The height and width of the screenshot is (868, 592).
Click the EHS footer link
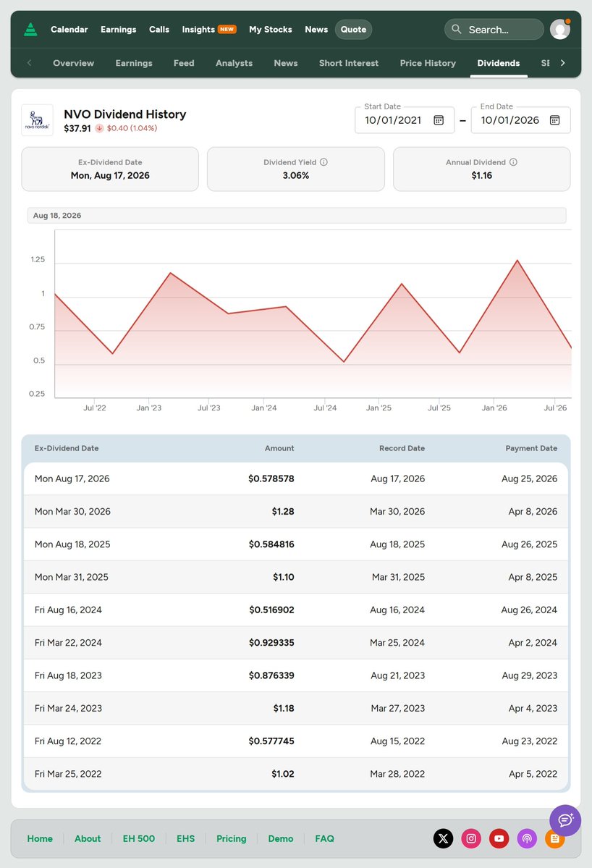tap(186, 838)
